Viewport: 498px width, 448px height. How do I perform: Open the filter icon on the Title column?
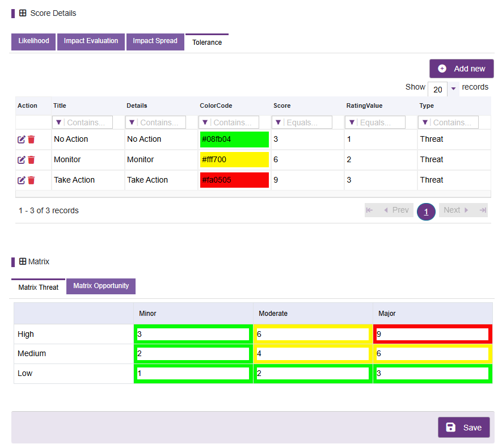point(59,122)
